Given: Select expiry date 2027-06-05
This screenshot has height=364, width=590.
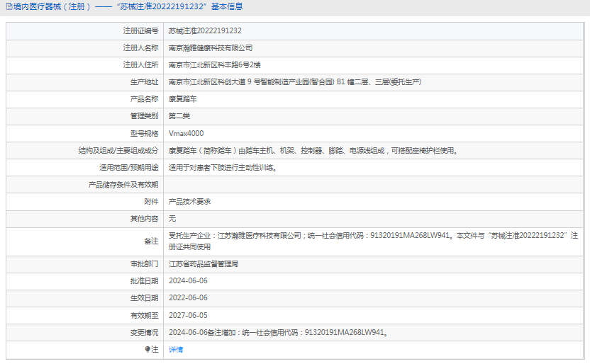Looking at the screenshot, I should pyautogui.click(x=188, y=315).
